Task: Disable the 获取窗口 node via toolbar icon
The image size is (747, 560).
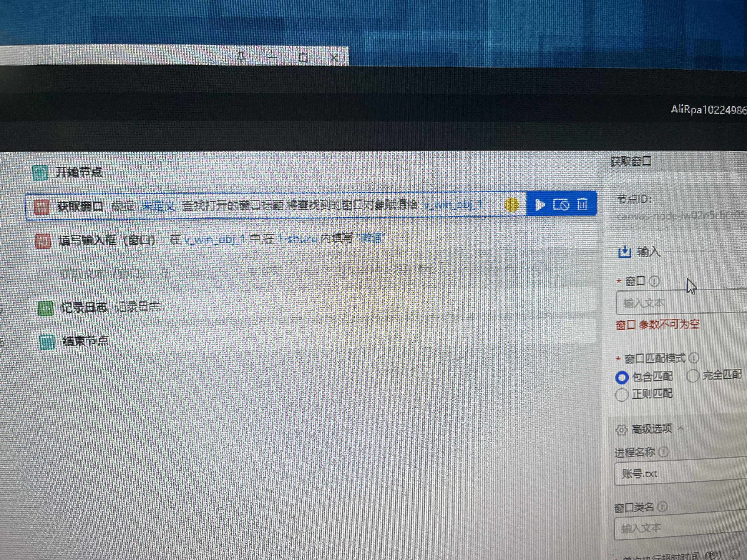Action: (x=561, y=205)
